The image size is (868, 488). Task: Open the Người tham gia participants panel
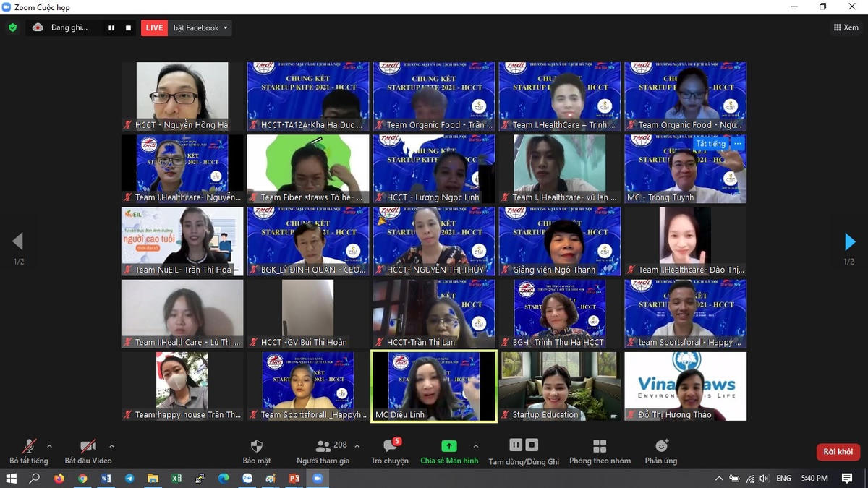coord(324,448)
